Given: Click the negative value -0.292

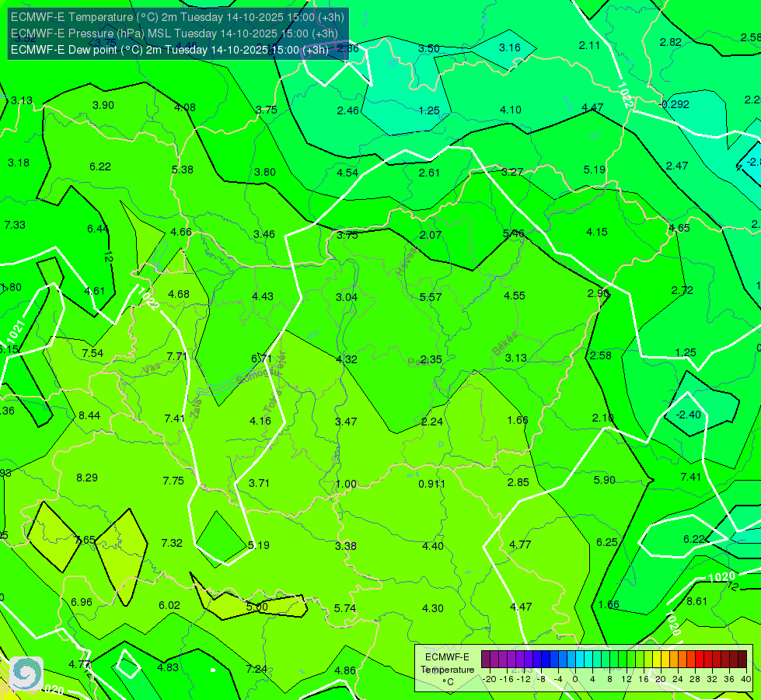Looking at the screenshot, I should (675, 104).
